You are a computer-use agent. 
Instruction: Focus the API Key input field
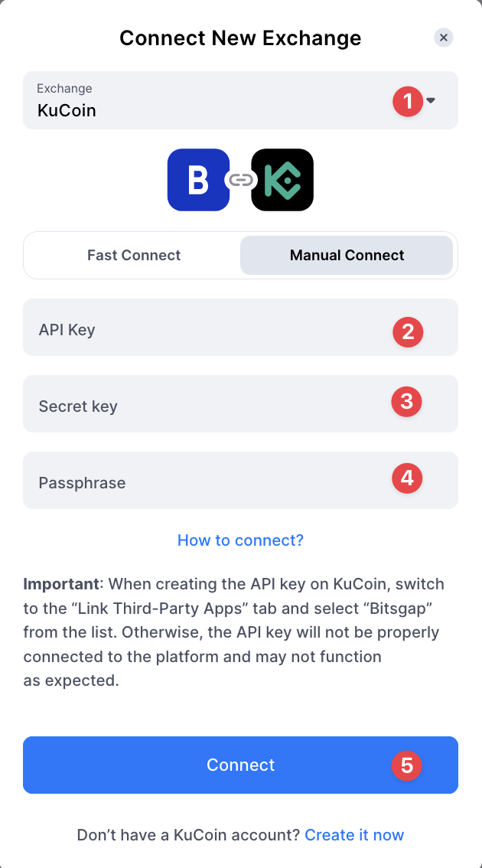pos(207,331)
